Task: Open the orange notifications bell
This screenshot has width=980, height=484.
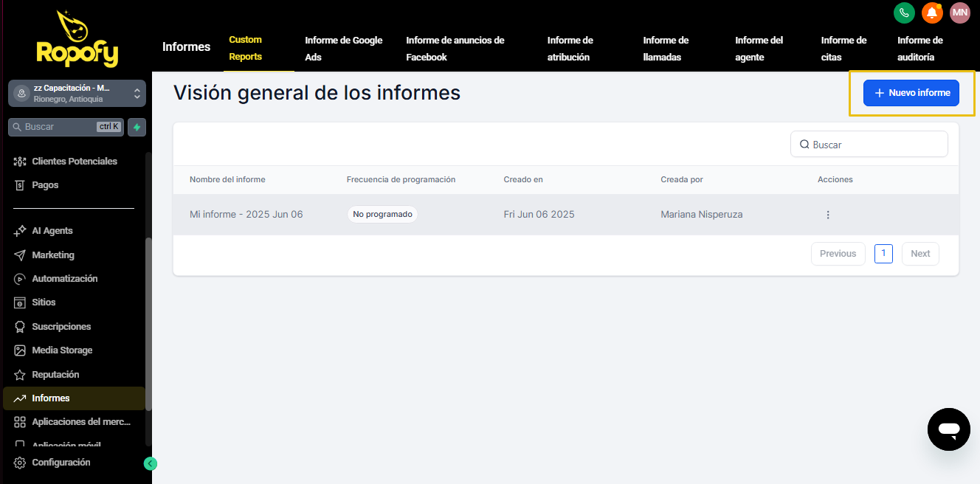Action: (932, 13)
